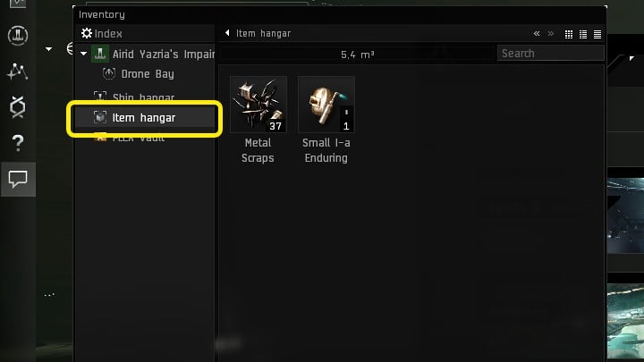The image size is (644, 362).
Task: Select the Small I-a Enduring item
Action: coord(326,120)
